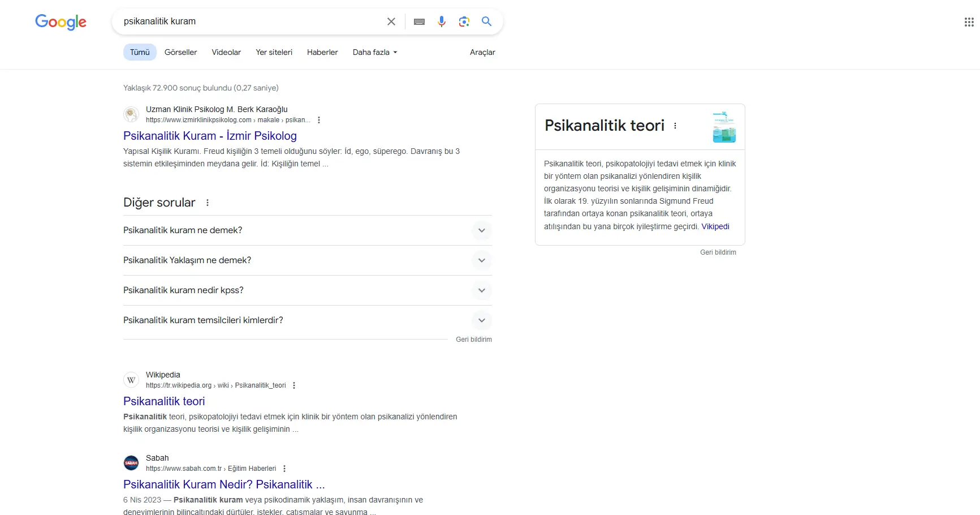980x515 pixels.
Task: Open options menu beside Psikanalitik teori title
Action: click(675, 126)
